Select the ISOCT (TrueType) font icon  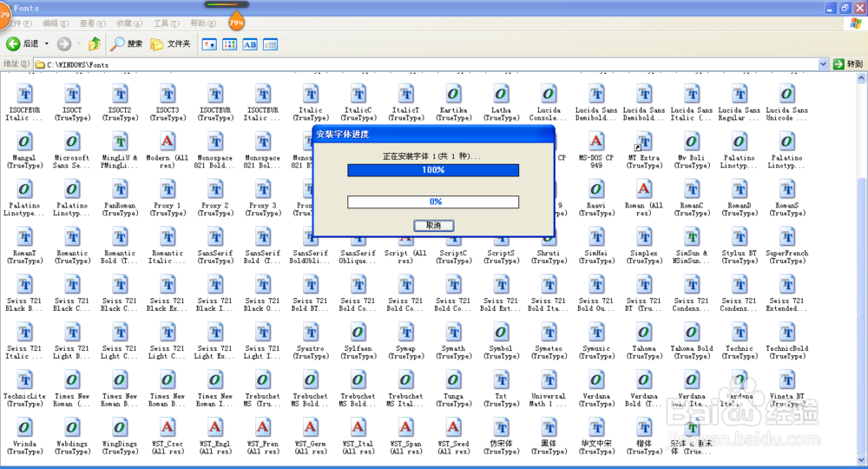(x=72, y=94)
